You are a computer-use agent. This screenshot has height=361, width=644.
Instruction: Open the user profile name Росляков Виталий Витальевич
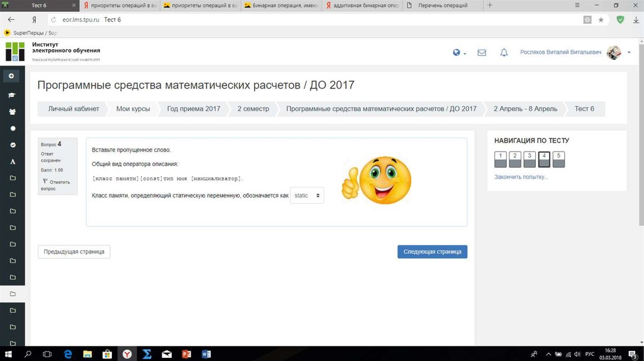560,52
